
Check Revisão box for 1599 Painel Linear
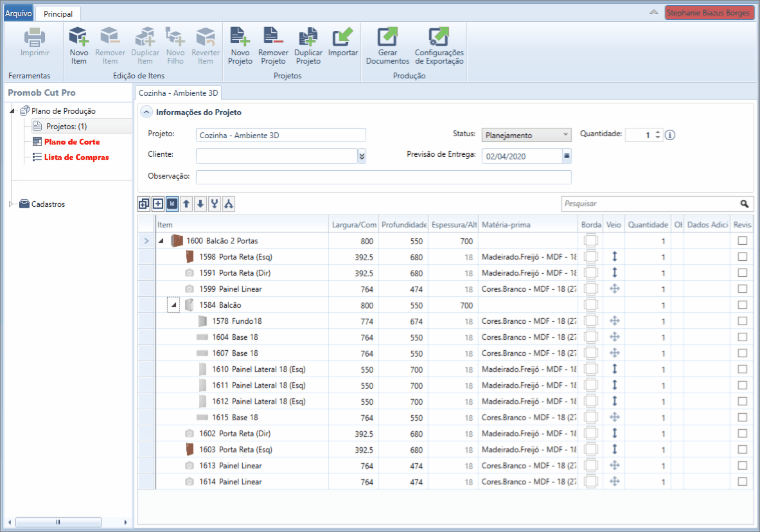(x=742, y=288)
